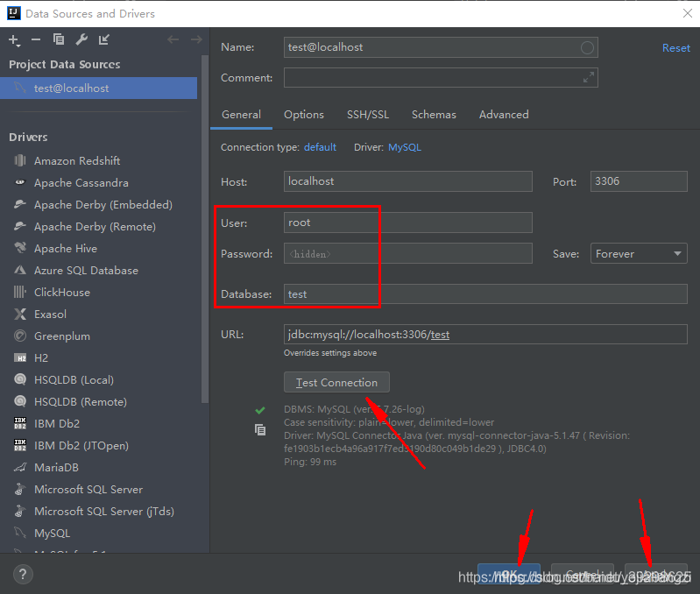Select test@localhost in Project Data Sources
Image resolution: width=700 pixels, height=594 pixels.
pos(72,88)
